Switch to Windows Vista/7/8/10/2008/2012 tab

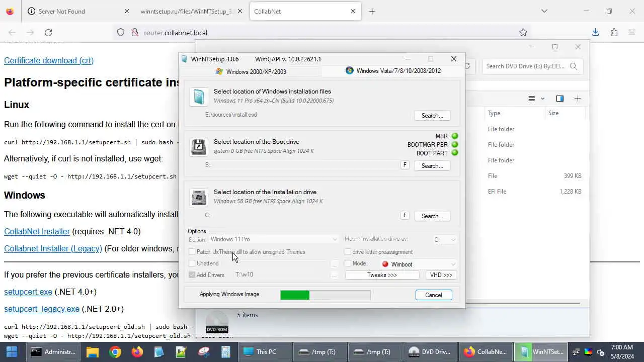[393, 71]
